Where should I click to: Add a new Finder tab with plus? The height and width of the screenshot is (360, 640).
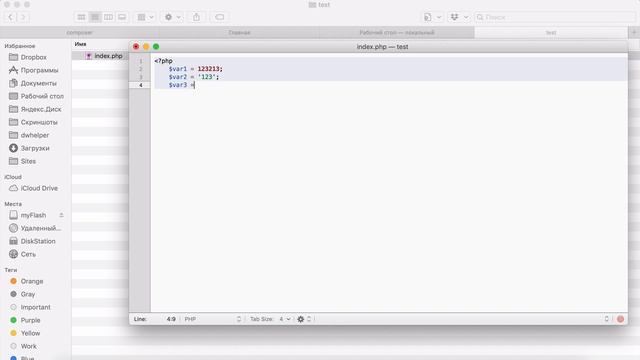pos(634,32)
